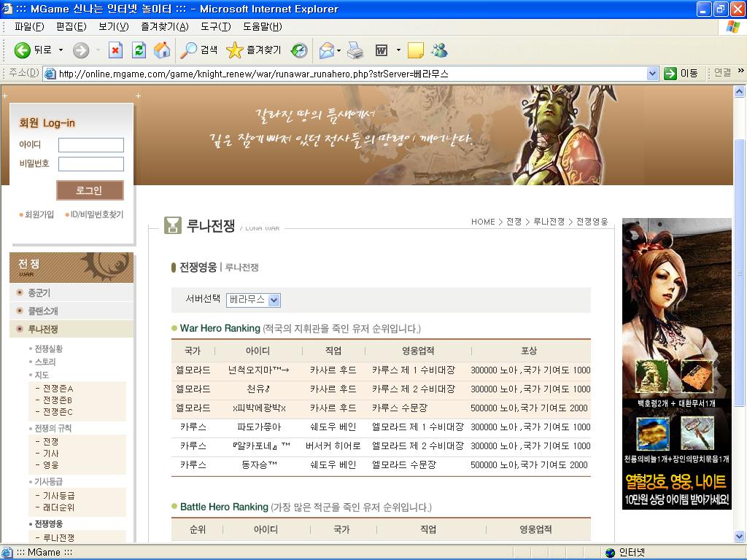Click HOME in the breadcrumb
Screen dimensions: 747x560
click(x=483, y=222)
